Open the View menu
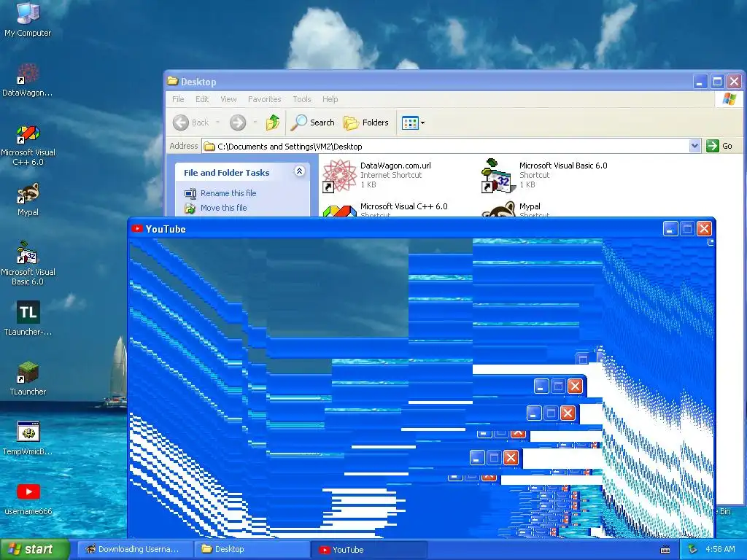 [228, 99]
